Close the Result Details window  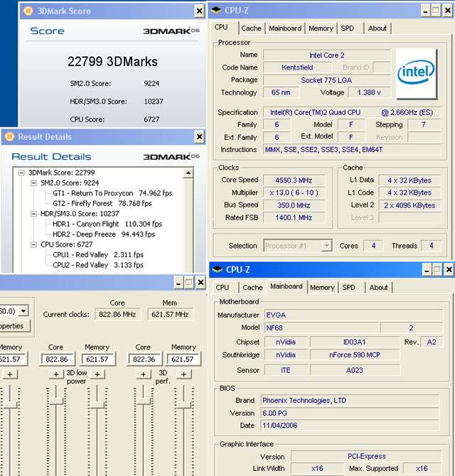coord(199,137)
